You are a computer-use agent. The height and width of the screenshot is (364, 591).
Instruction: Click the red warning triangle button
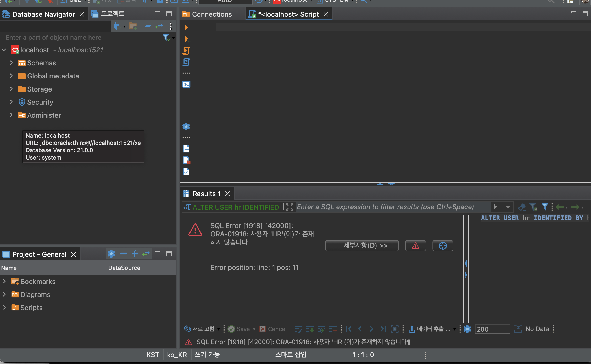pyautogui.click(x=415, y=246)
